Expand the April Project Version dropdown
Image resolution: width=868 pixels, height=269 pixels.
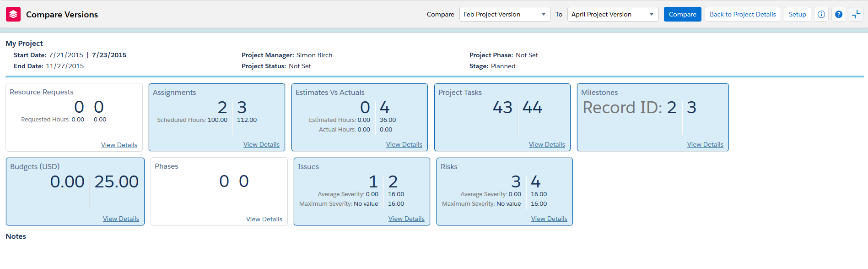point(613,14)
